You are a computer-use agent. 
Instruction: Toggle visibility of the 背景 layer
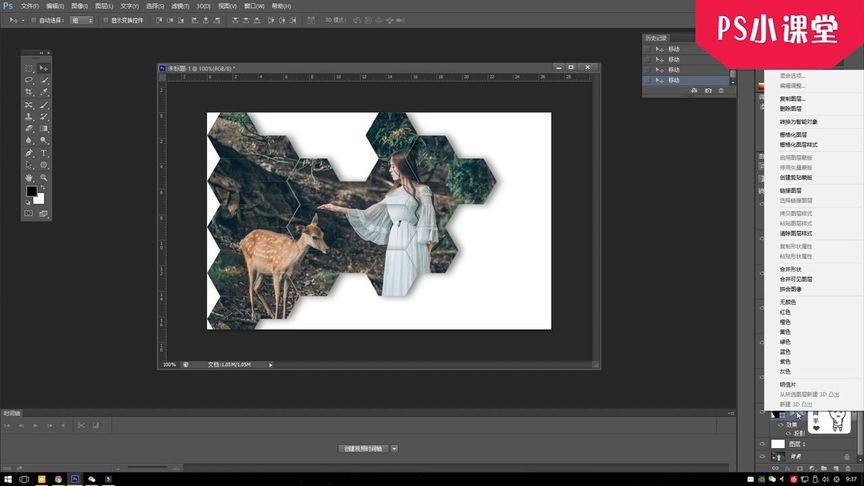point(762,457)
